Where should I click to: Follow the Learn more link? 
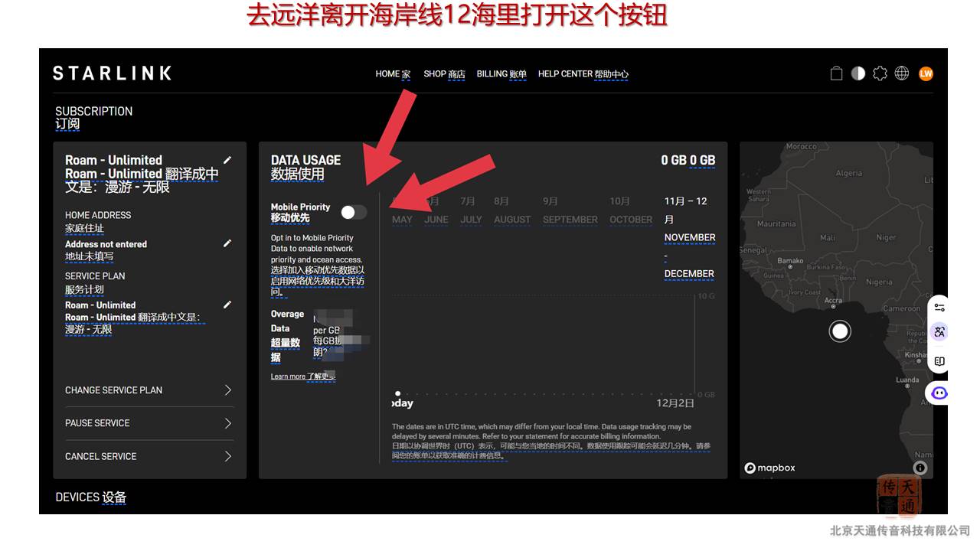tap(303, 377)
